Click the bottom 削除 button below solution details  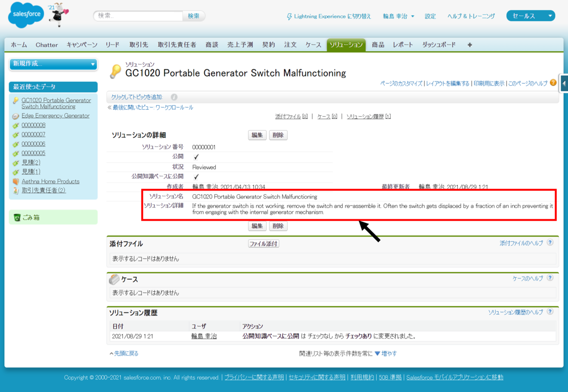pos(278,226)
